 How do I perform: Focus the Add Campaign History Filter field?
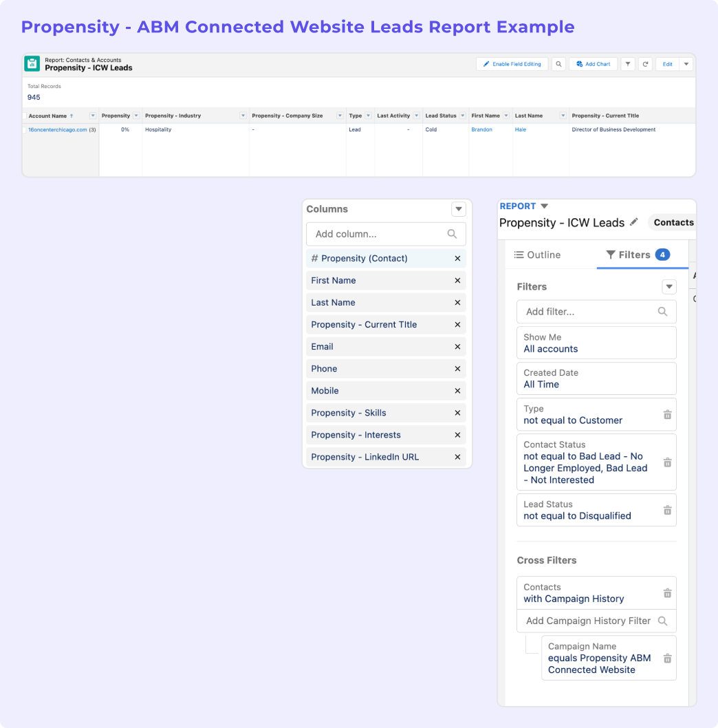click(x=596, y=621)
